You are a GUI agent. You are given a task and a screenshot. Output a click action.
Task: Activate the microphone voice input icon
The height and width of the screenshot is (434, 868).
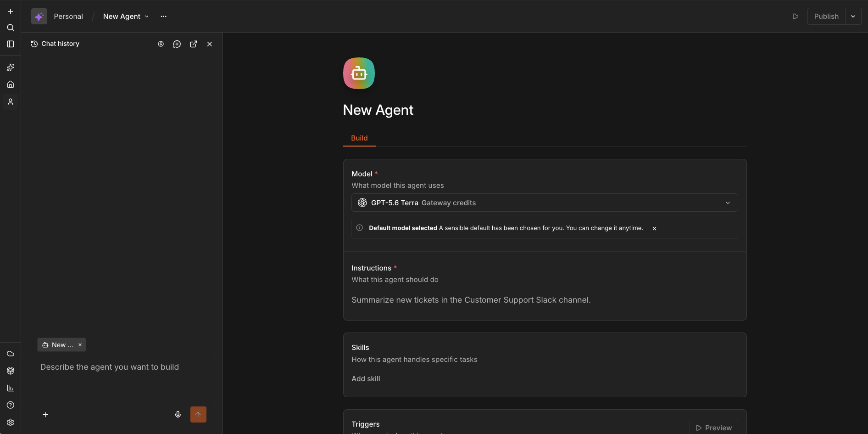[178, 415]
